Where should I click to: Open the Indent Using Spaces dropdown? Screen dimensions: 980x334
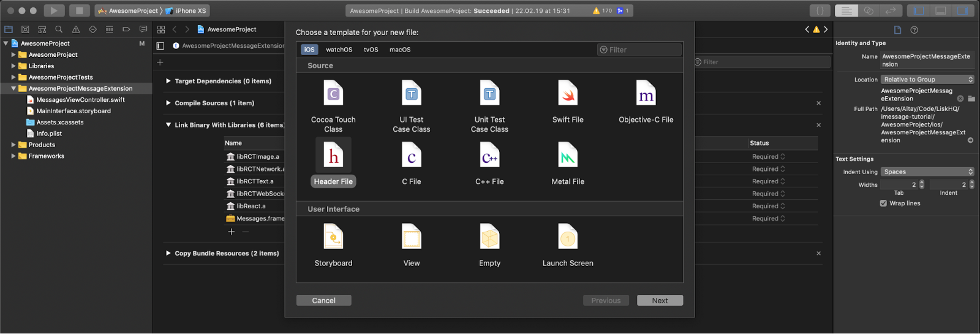click(x=927, y=172)
